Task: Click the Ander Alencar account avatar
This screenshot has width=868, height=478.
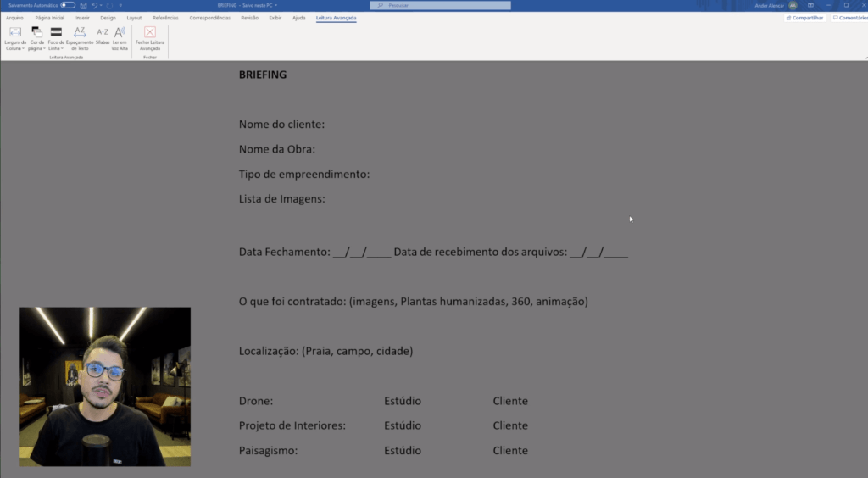Action: pyautogui.click(x=793, y=5)
